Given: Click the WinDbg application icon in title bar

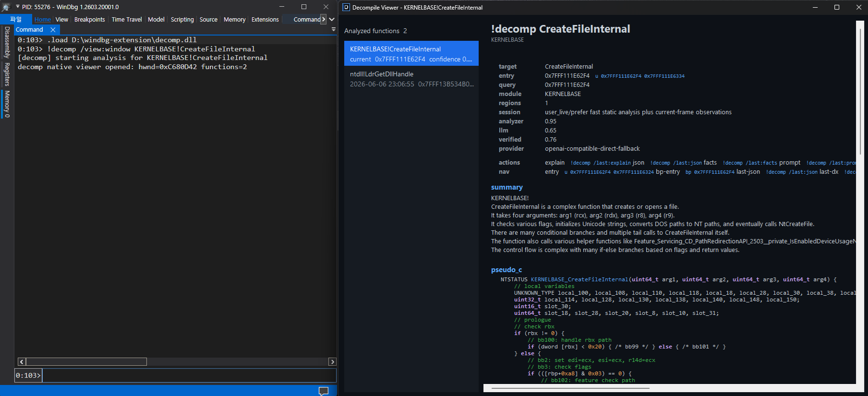Looking at the screenshot, I should (x=6, y=7).
